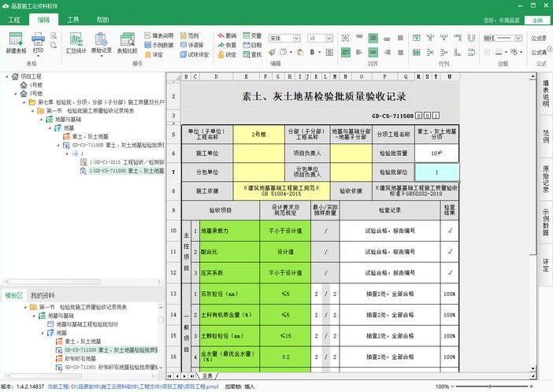Click the zoom in plus at bottom right
The image size is (553, 392).
tap(532, 386)
